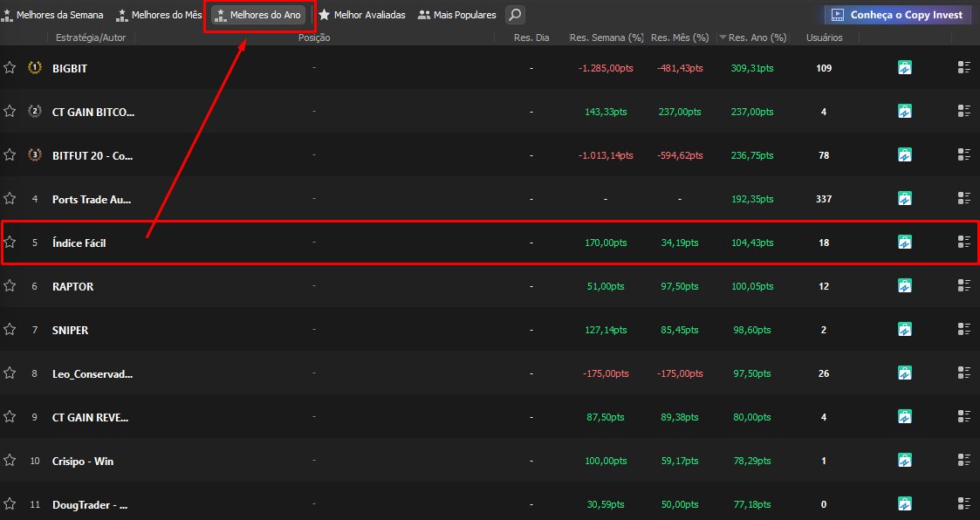Screen dimensions: 980x520
Task: Open the Índice Fácil strategy name
Action: click(79, 243)
